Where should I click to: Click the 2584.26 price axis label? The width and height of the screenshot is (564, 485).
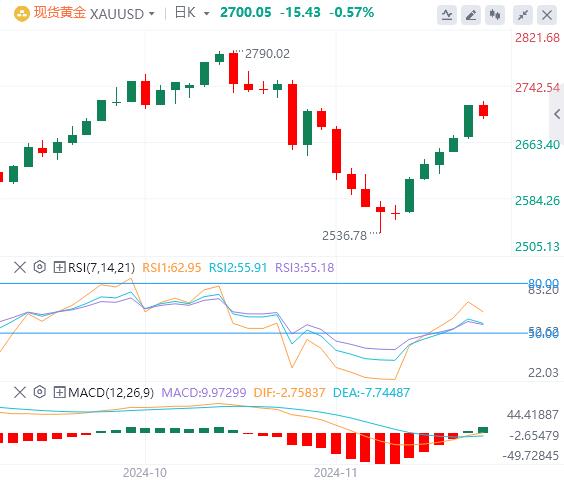click(537, 201)
